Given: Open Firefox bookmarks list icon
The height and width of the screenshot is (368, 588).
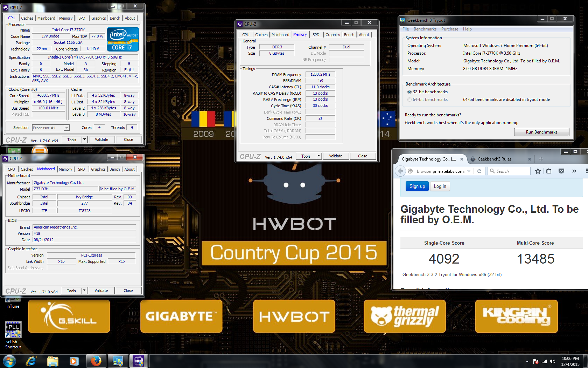Looking at the screenshot, I should click(549, 171).
